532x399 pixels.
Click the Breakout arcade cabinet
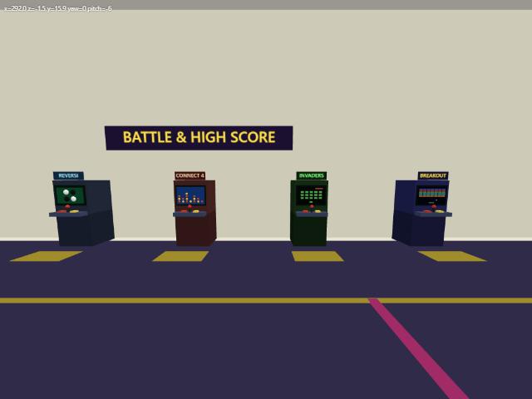421,209
